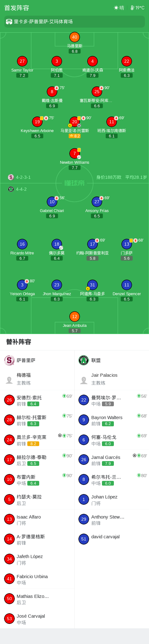The width and height of the screenshot is (149, 644).
Task: Open the 里卡多·萨普里萨·艾玛体育场 venue bar
Action: (75, 22)
